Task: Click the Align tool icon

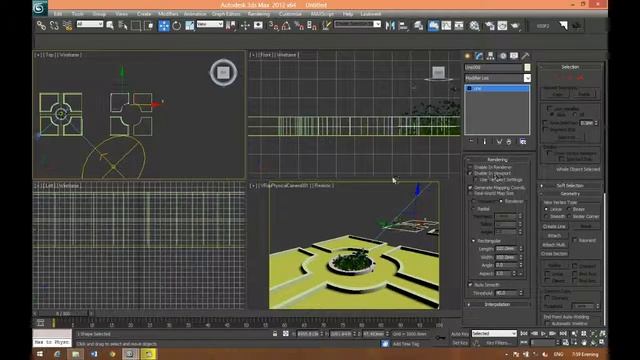Action: (x=403, y=26)
